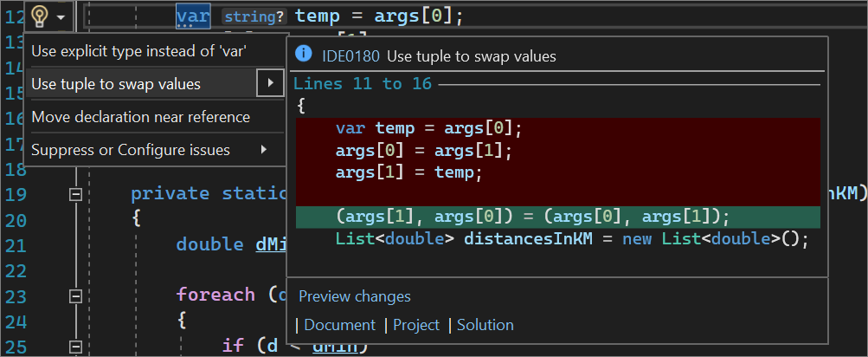Click the 'if' keyword on line 25

coord(233,346)
